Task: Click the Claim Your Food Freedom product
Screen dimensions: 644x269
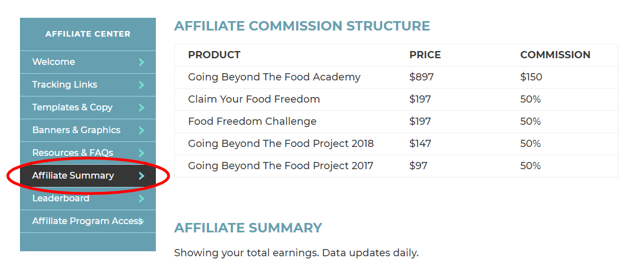Action: tap(254, 99)
